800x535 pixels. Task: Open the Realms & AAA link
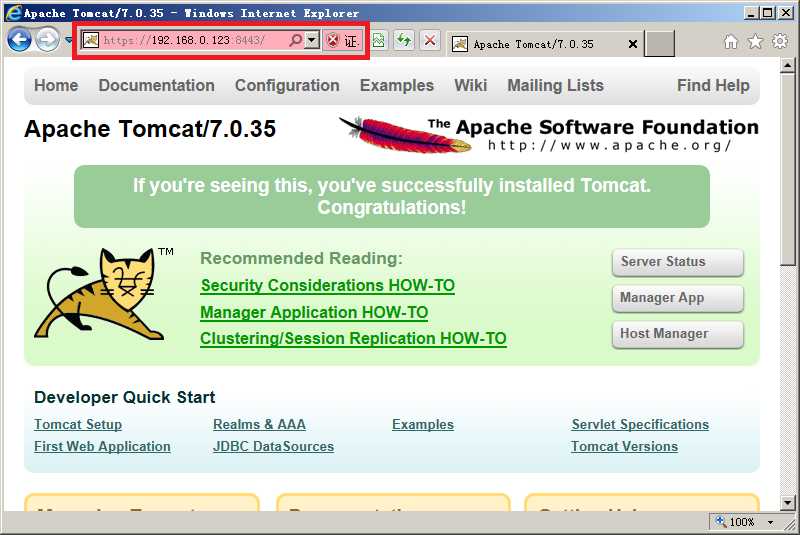click(259, 424)
